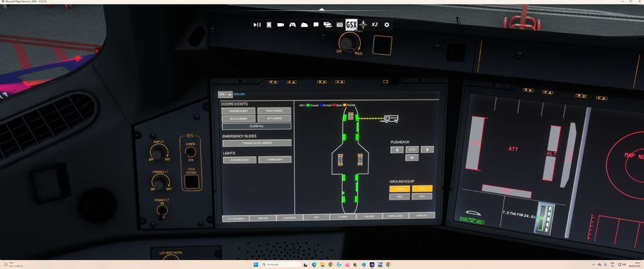This screenshot has height=269, width=644.
Task: Open the Windows Start menu
Action: click(x=255, y=264)
